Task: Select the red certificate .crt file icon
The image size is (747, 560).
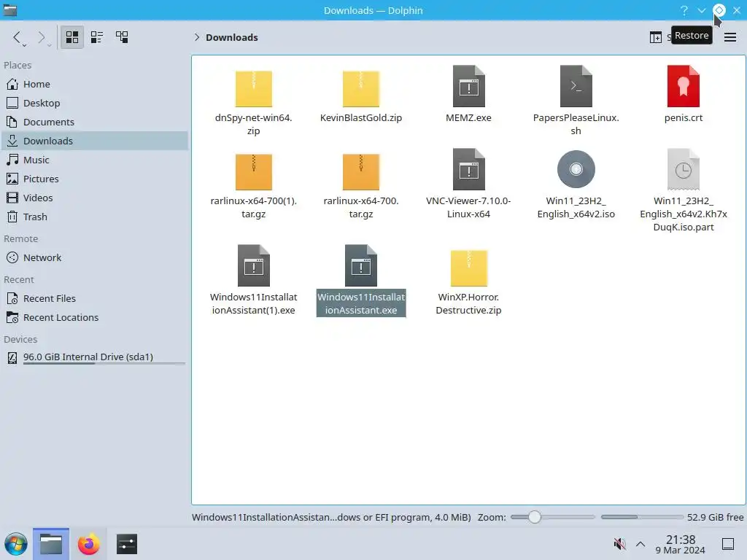Action: [683, 86]
